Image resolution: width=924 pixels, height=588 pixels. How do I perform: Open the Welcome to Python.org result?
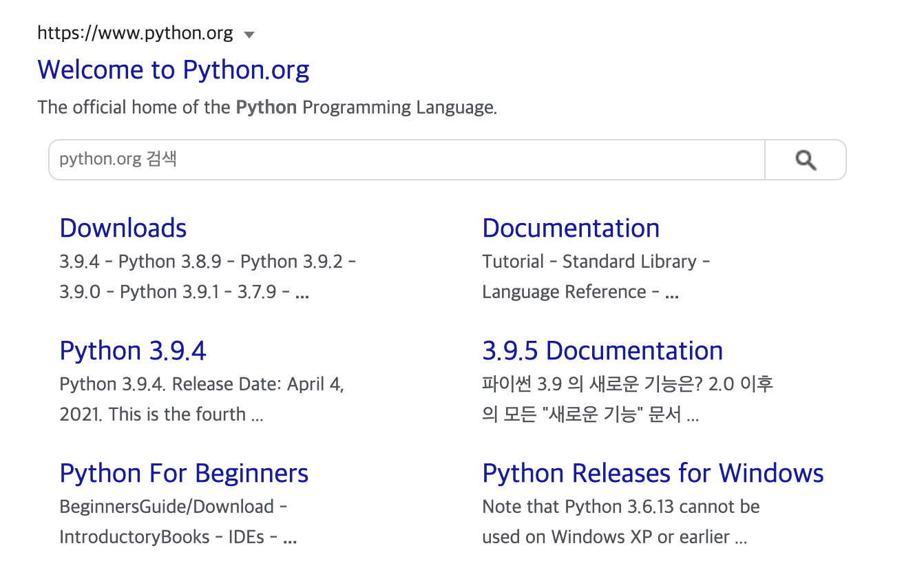(x=174, y=70)
